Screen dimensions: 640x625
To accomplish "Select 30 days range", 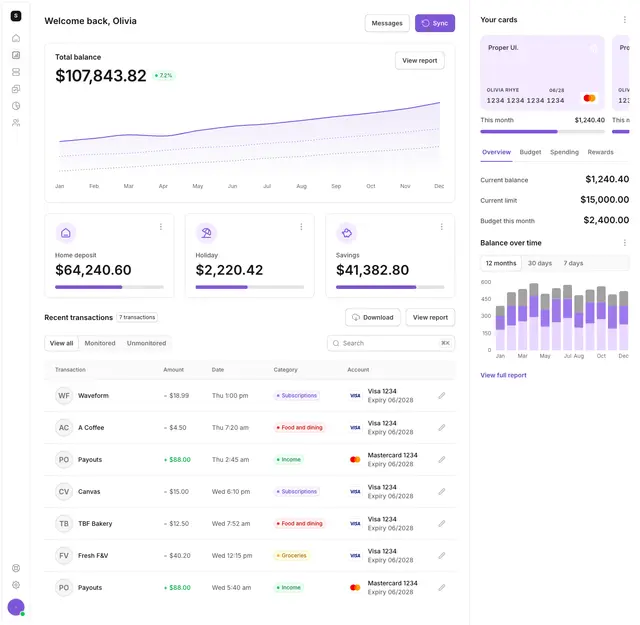I will point(540,263).
